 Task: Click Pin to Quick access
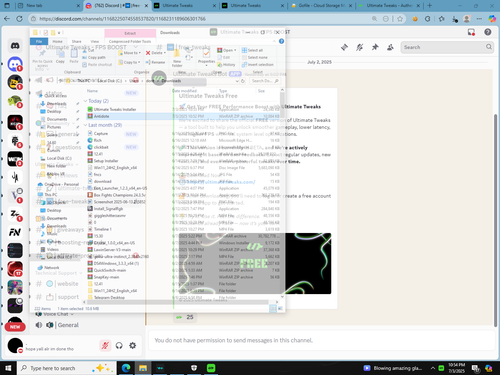click(x=42, y=57)
